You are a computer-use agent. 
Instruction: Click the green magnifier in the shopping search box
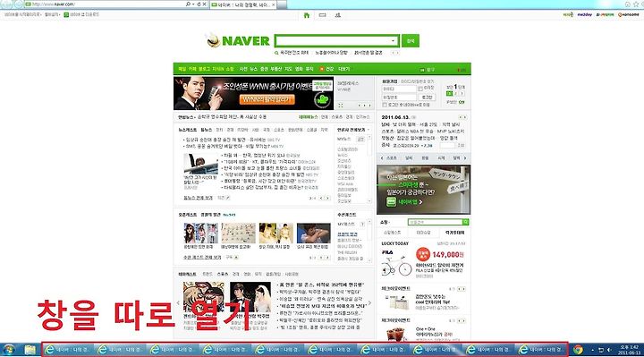pos(465,222)
